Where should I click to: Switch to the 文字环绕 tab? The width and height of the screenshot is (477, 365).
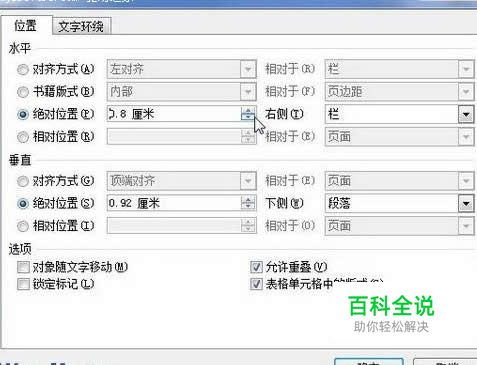tap(81, 26)
